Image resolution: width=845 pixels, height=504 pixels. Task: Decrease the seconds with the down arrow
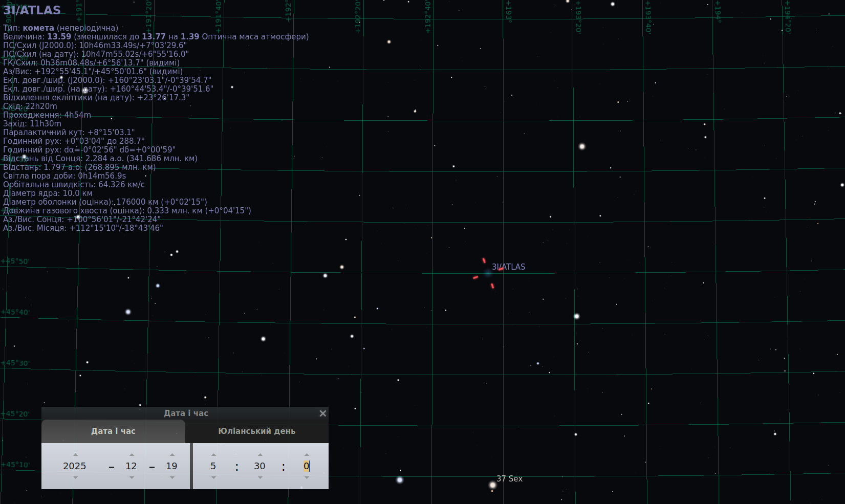point(307,477)
